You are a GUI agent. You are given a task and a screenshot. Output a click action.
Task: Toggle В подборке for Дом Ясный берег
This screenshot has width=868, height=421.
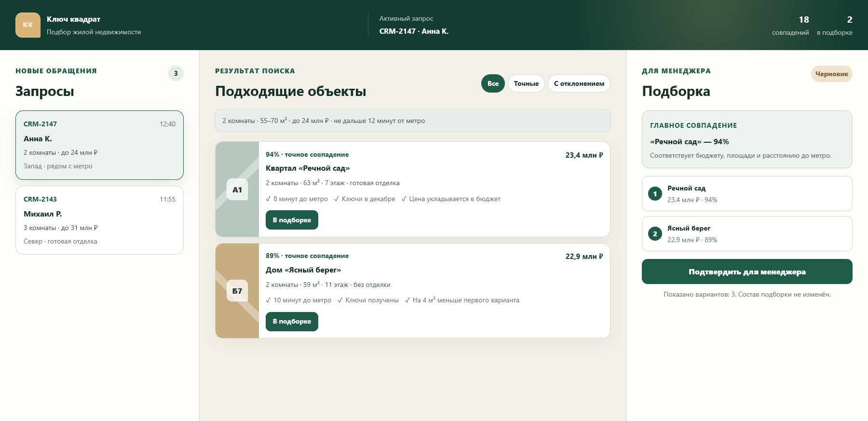point(292,321)
